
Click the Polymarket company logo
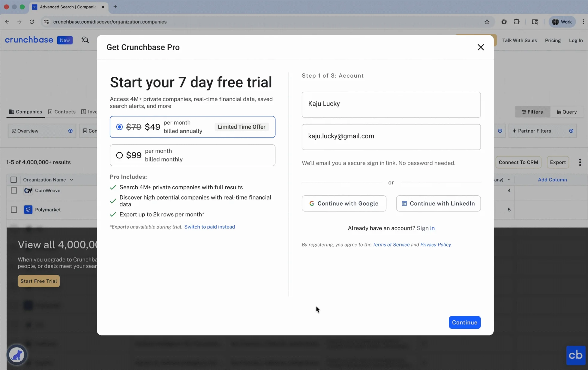(x=28, y=210)
